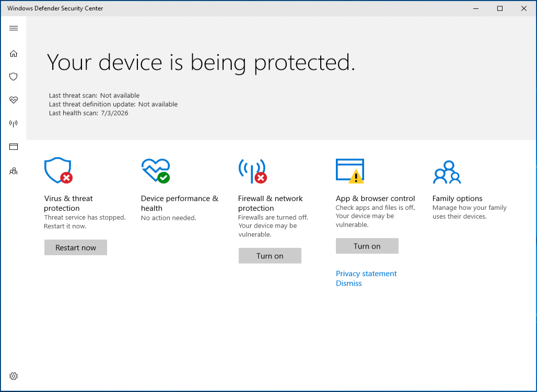Dismiss the App & browser control warning

(x=348, y=283)
